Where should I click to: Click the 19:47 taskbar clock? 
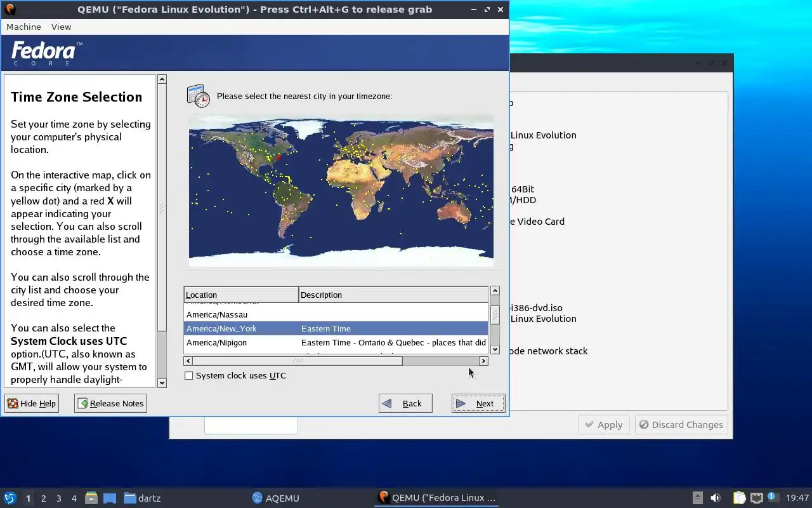[x=797, y=498]
